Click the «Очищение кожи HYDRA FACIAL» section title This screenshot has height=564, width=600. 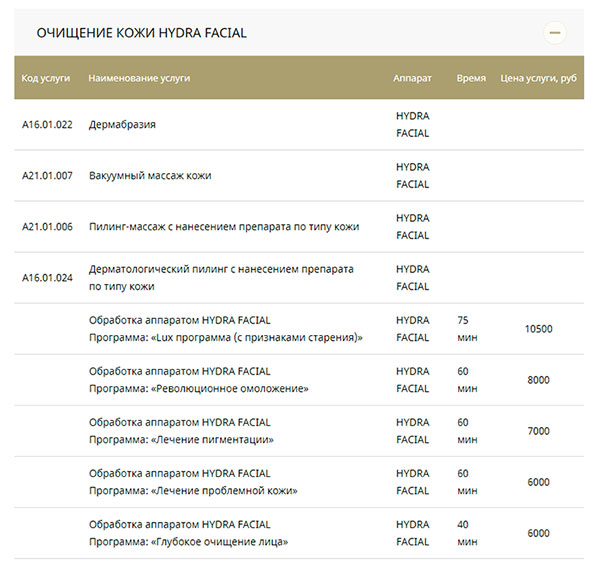coord(141,33)
